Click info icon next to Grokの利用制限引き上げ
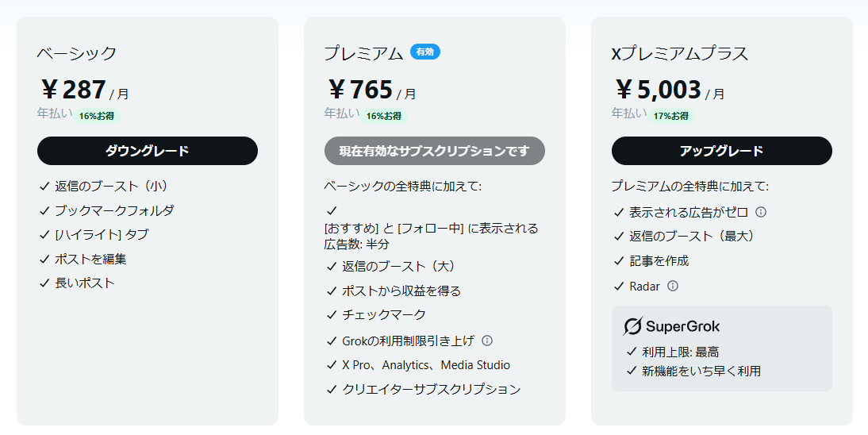Viewport: 868px width, 435px height. pos(487,341)
